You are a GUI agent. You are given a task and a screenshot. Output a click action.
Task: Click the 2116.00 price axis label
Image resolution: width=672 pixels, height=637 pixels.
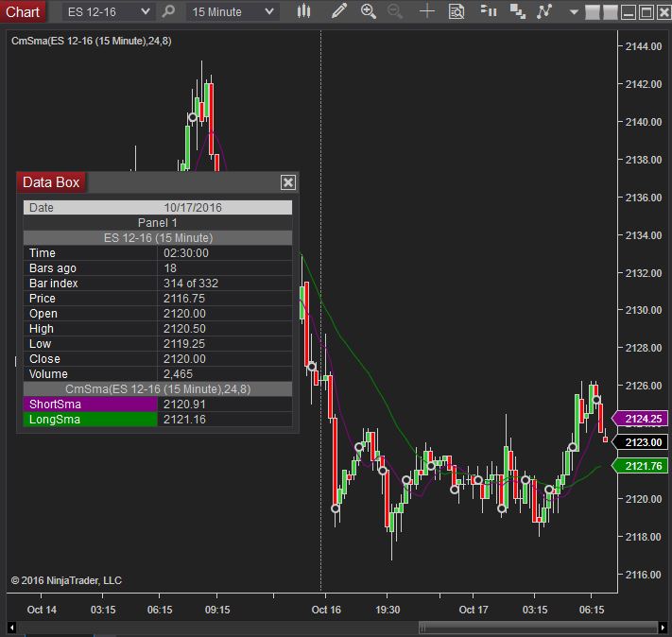(644, 575)
